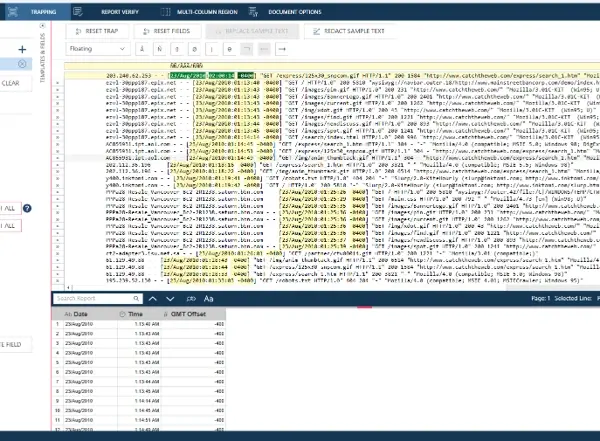Select row 1 GMT Offset cell -400
600x441 pixels.
(x=193, y=324)
